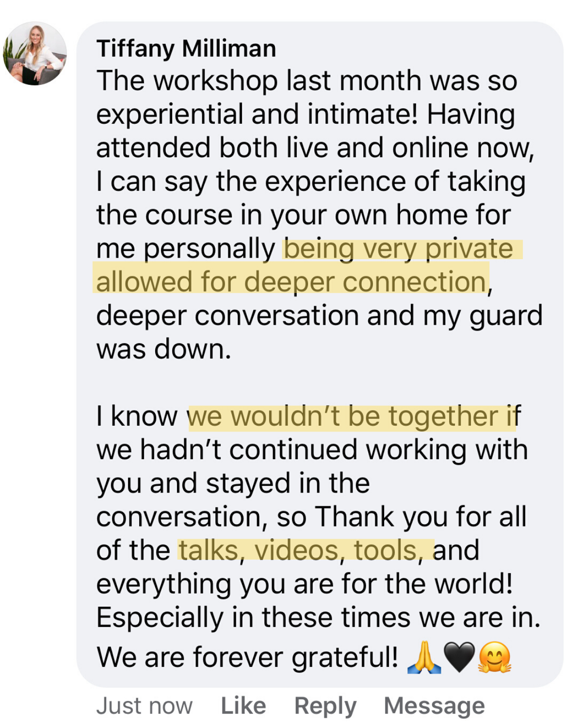
Task: Click Tiffany Milliman's profile picture
Action: click(x=35, y=53)
